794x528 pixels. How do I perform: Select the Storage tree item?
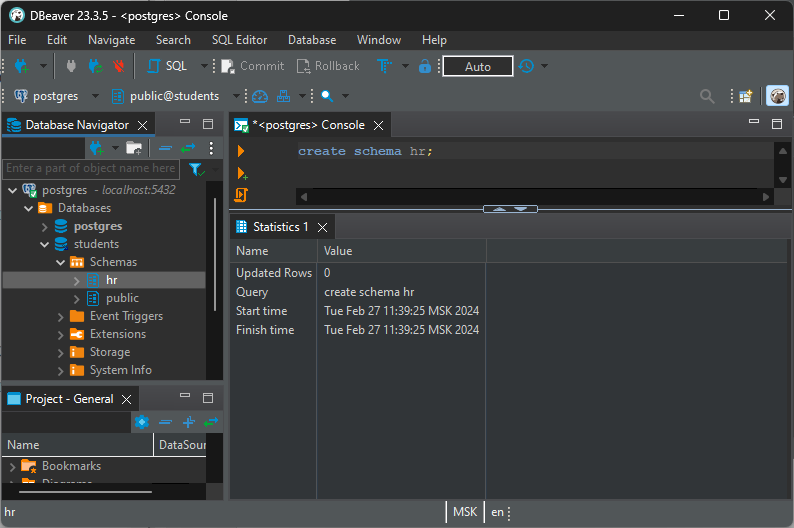pyautogui.click(x=110, y=352)
